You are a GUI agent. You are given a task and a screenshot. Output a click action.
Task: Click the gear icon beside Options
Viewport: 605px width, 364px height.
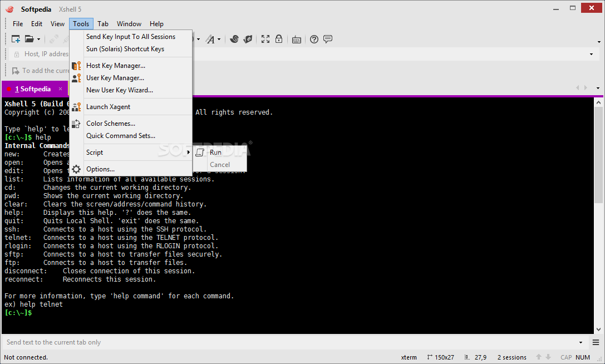[x=76, y=169]
